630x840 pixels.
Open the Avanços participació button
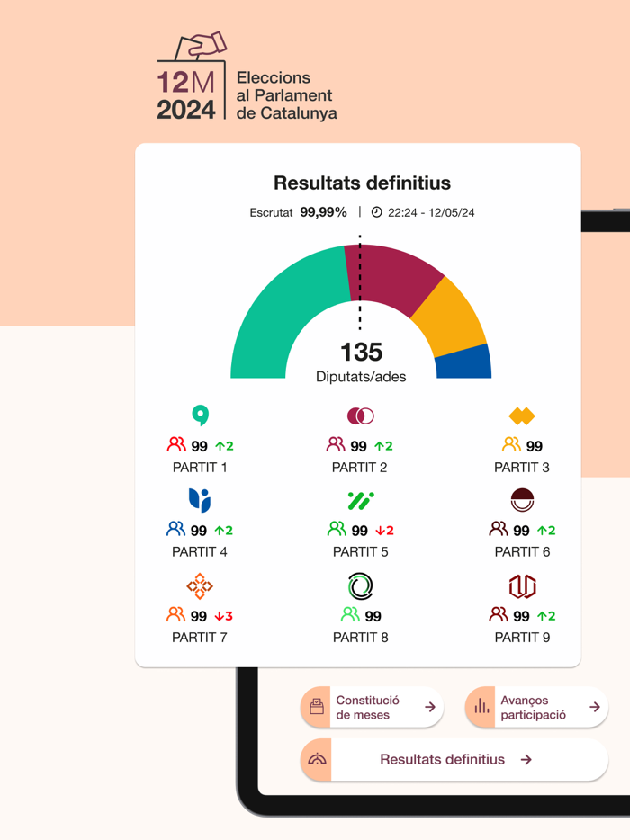(x=536, y=707)
